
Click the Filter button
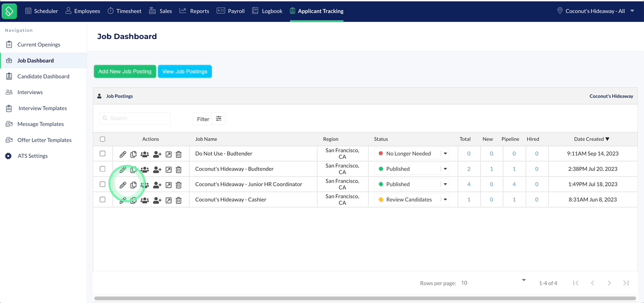pos(202,119)
